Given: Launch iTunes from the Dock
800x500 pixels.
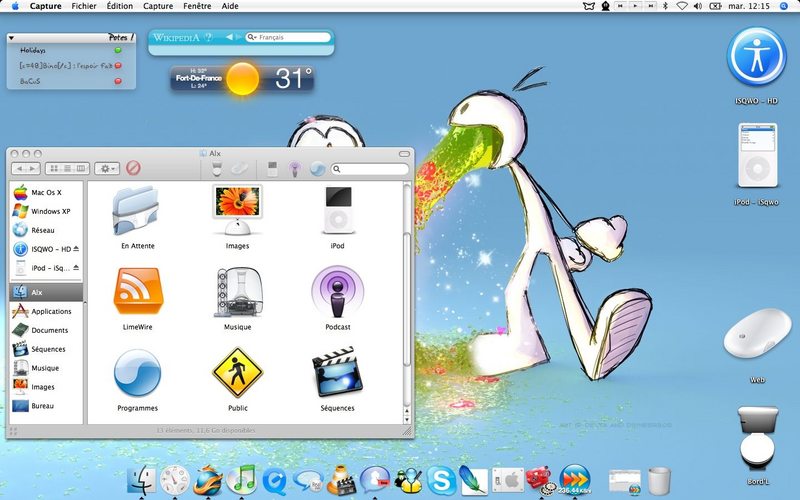Looking at the screenshot, I should [x=241, y=480].
